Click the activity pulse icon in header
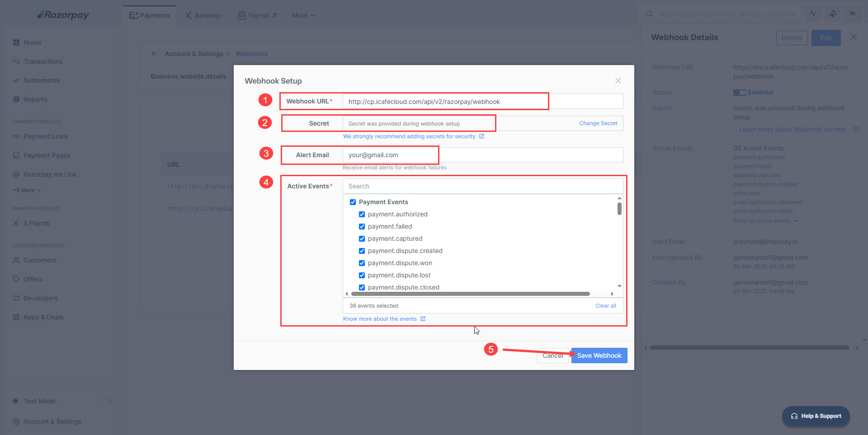The width and height of the screenshot is (868, 435). pos(812,14)
